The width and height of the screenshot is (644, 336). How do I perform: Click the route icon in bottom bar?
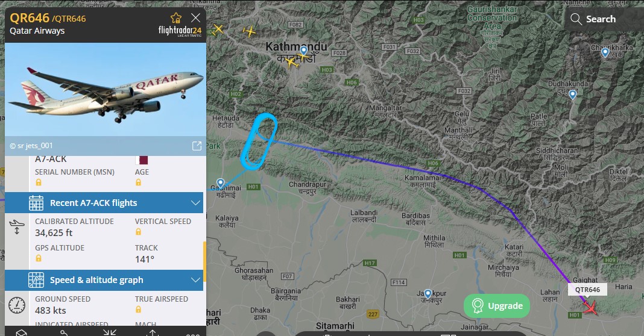click(x=64, y=333)
